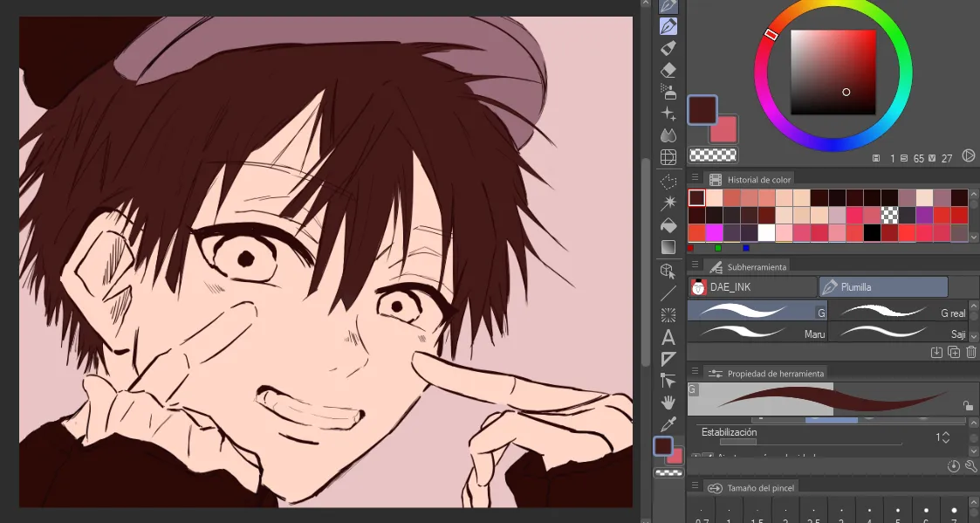Open the Tamaño del pincel panel menu
Screen dimensions: 980x523
(695, 486)
